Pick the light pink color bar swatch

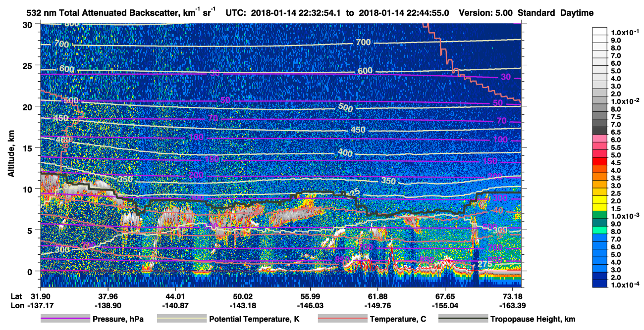(x=599, y=139)
